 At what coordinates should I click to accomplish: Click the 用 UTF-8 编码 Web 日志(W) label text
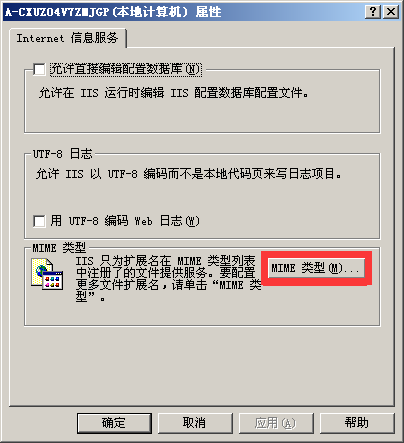coord(125,221)
